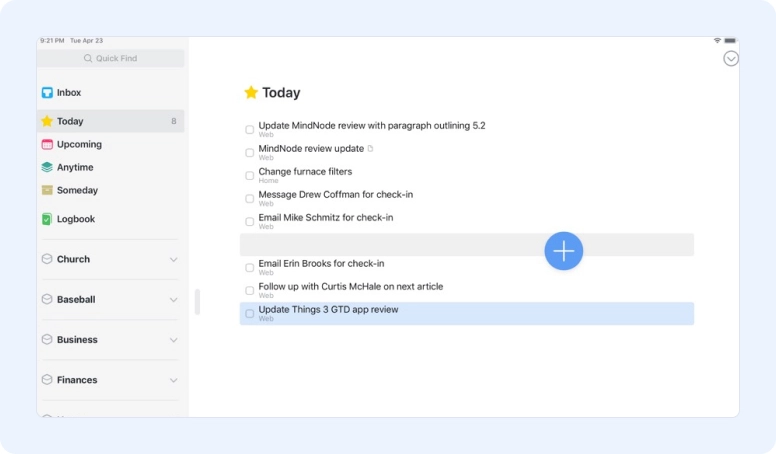This screenshot has width=776, height=454.
Task: Expand the Church area chevron
Action: [173, 259]
